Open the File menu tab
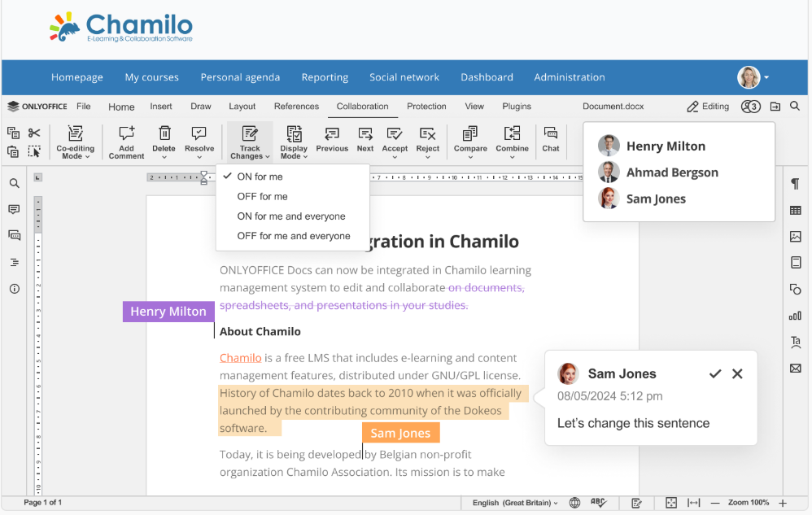Viewport: 812px width, 515px height. point(83,106)
